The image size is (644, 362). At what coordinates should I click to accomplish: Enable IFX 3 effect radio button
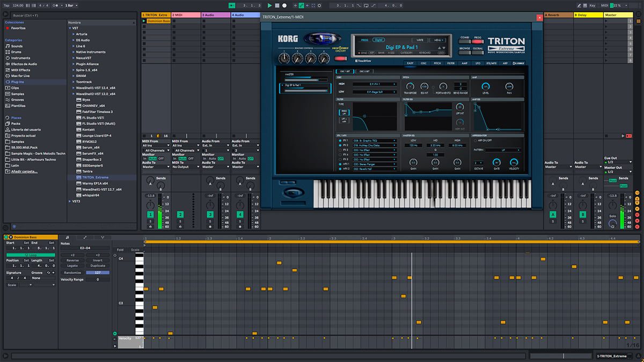(x=340, y=150)
